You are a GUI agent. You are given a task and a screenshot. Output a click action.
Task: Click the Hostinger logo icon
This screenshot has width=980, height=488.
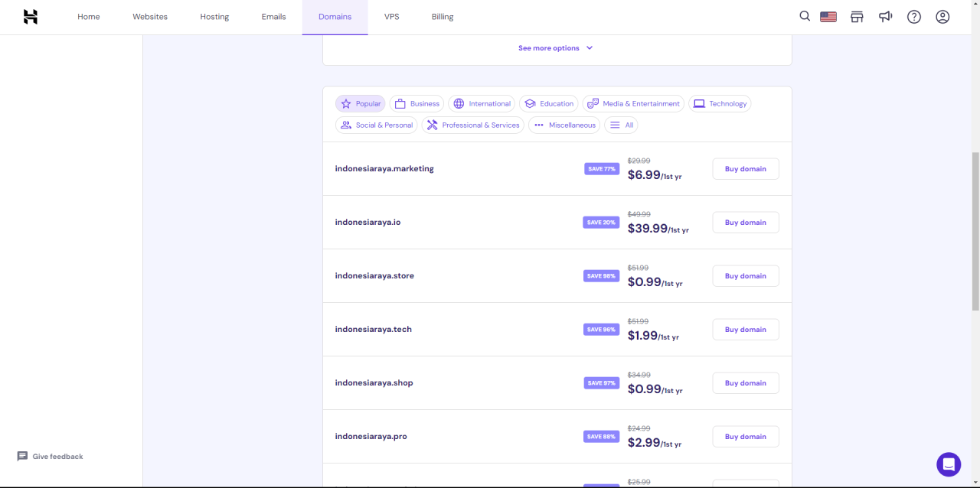tap(30, 17)
